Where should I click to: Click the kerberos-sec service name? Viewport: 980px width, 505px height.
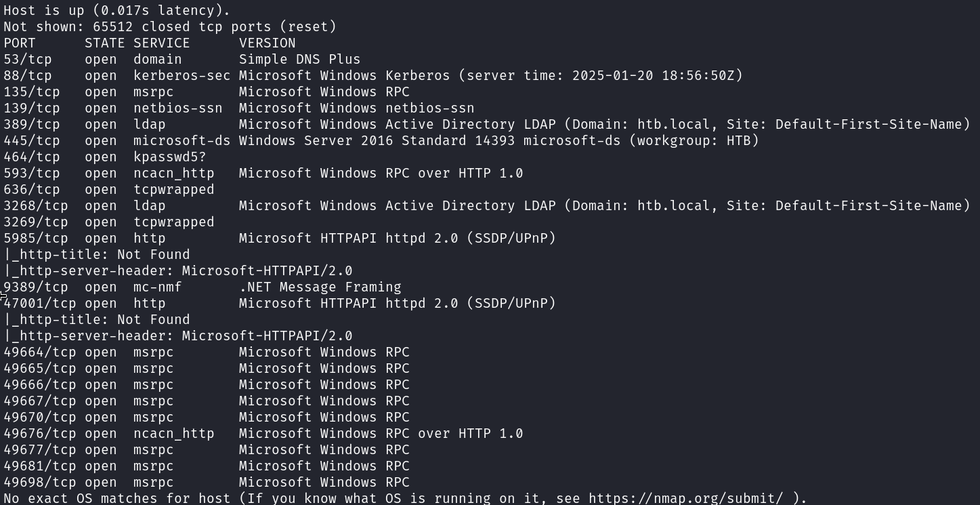point(182,76)
